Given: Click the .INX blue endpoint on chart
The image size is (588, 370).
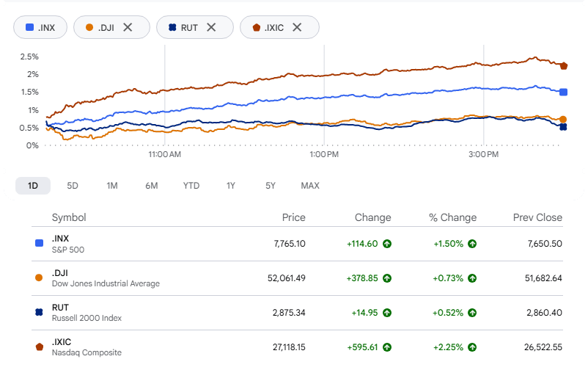Looking at the screenshot, I should click(563, 92).
